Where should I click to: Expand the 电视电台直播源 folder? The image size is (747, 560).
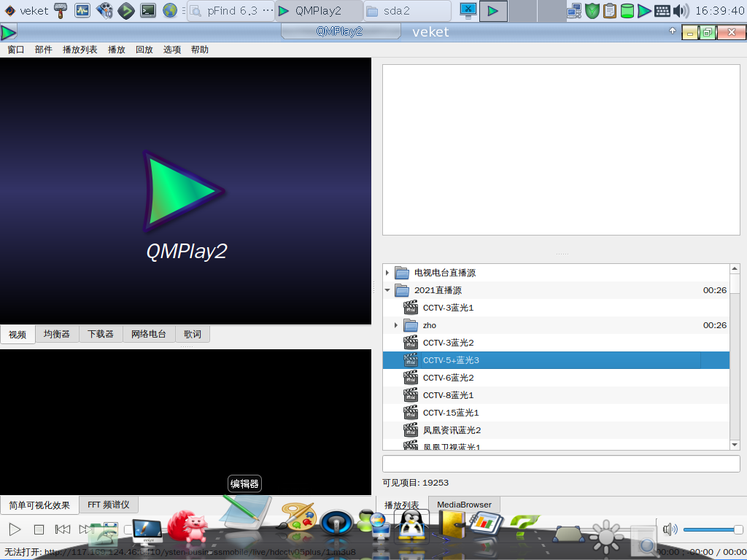click(x=387, y=273)
